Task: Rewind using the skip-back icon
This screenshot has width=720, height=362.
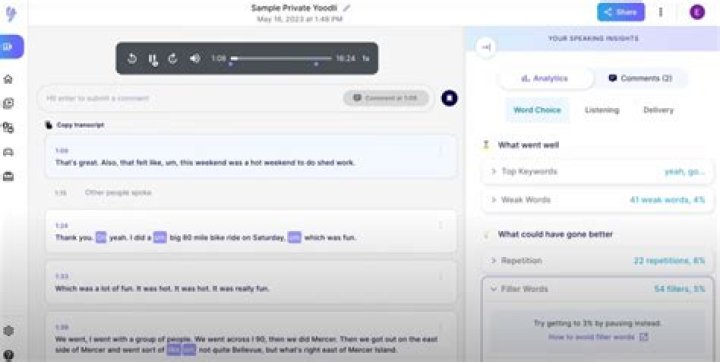Action: tap(132, 58)
